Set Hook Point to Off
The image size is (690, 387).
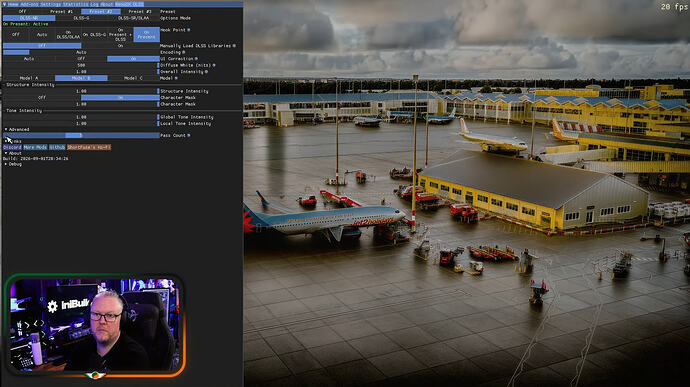(16, 34)
